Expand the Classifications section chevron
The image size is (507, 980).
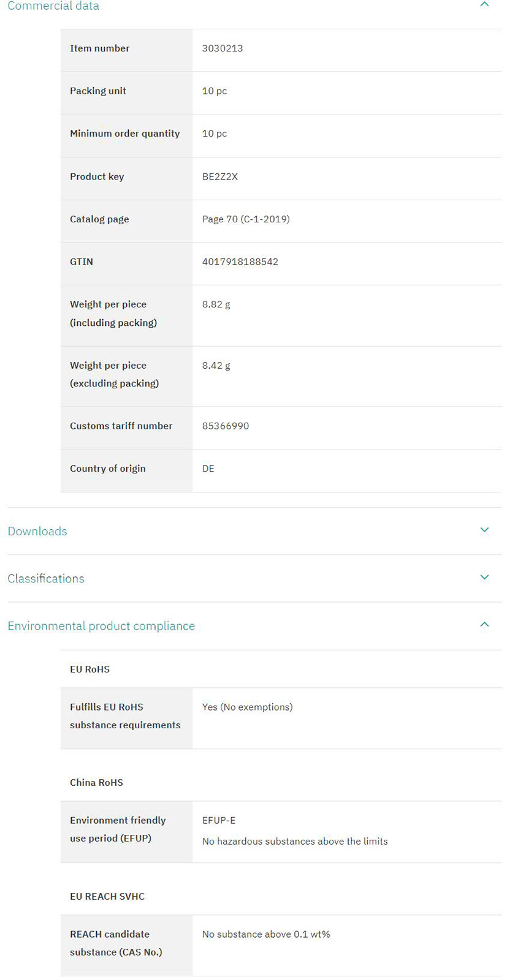point(484,577)
